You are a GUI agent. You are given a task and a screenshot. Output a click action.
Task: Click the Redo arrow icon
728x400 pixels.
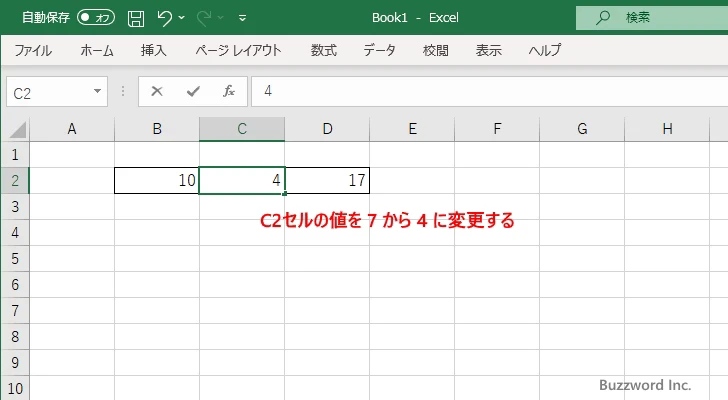tap(205, 17)
